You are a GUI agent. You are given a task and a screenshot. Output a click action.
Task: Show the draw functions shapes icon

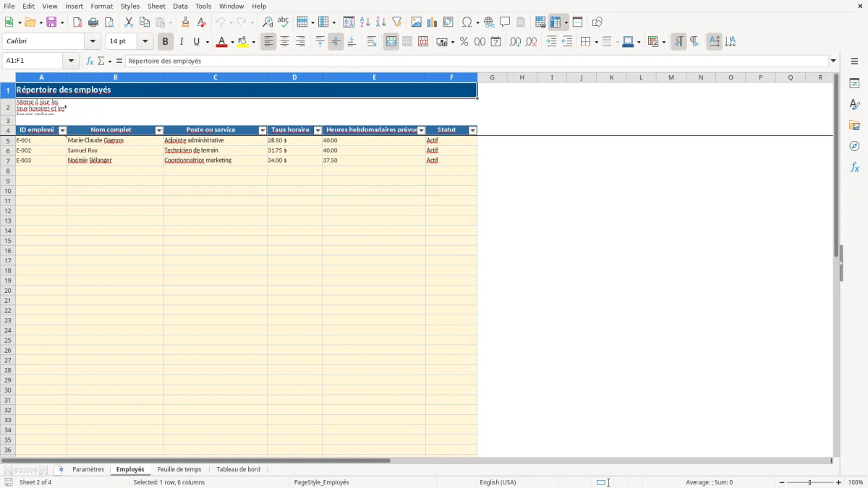(597, 22)
